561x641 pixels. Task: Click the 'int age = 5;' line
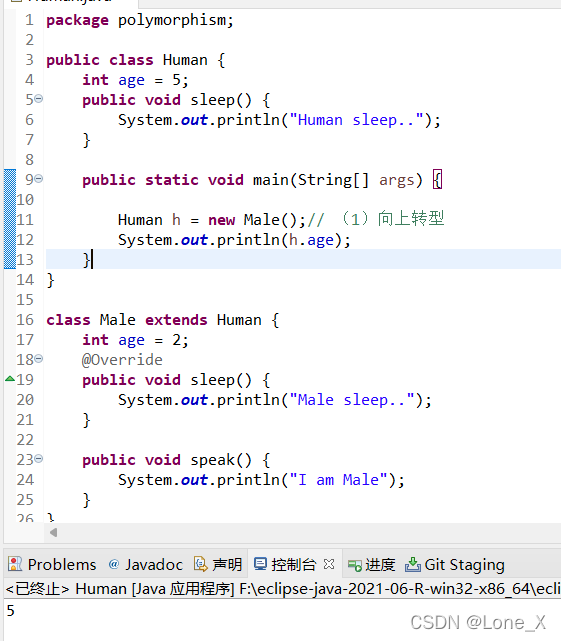[135, 80]
